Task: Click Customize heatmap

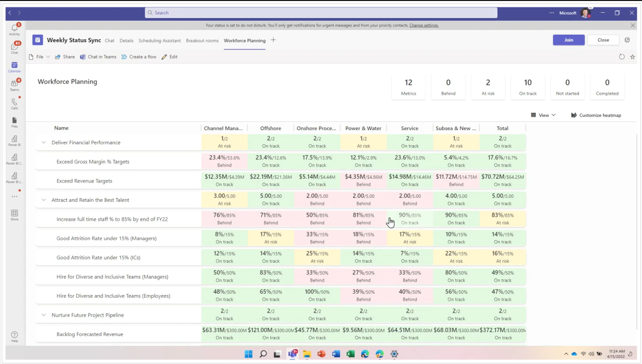Action: point(596,115)
